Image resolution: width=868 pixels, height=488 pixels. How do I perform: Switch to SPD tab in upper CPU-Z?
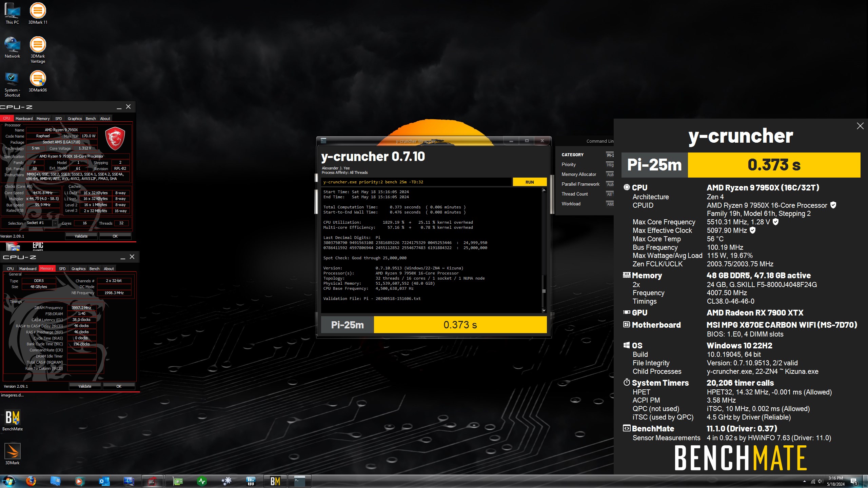(x=58, y=119)
